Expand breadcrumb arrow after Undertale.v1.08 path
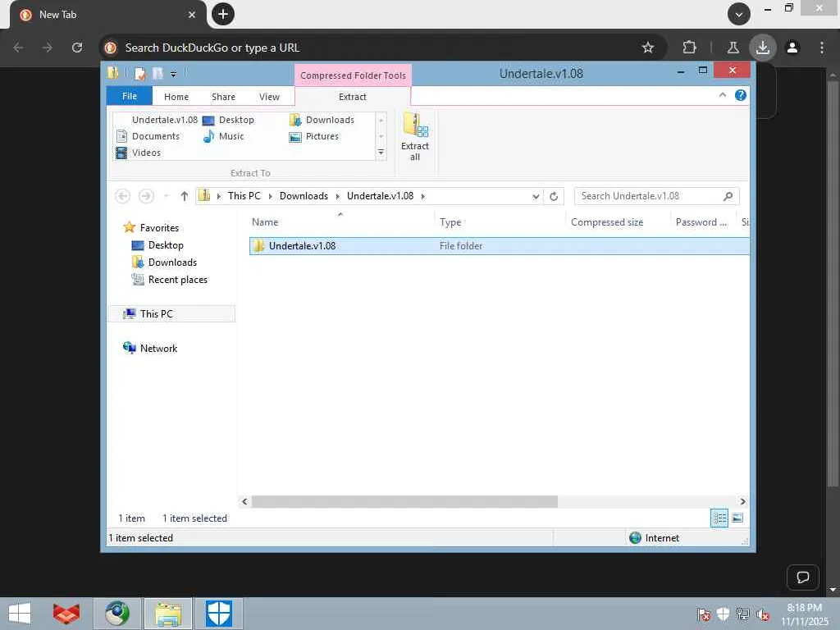This screenshot has height=630, width=840. coord(422,196)
